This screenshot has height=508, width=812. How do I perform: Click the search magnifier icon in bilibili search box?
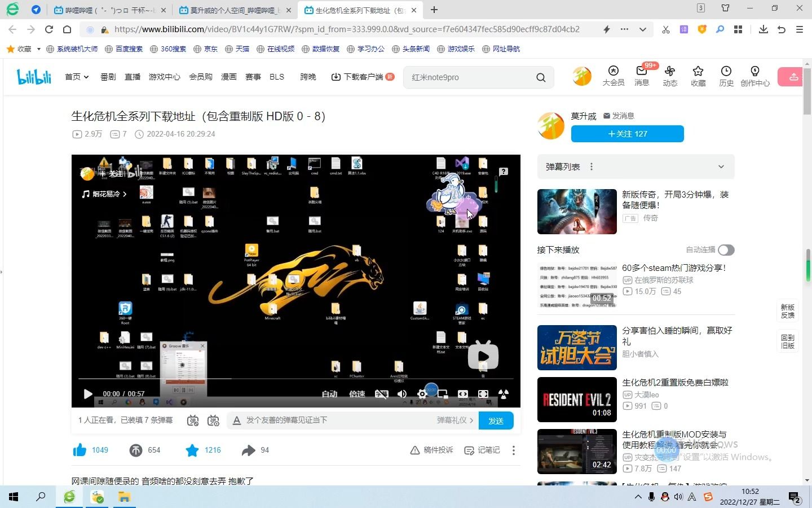click(541, 77)
